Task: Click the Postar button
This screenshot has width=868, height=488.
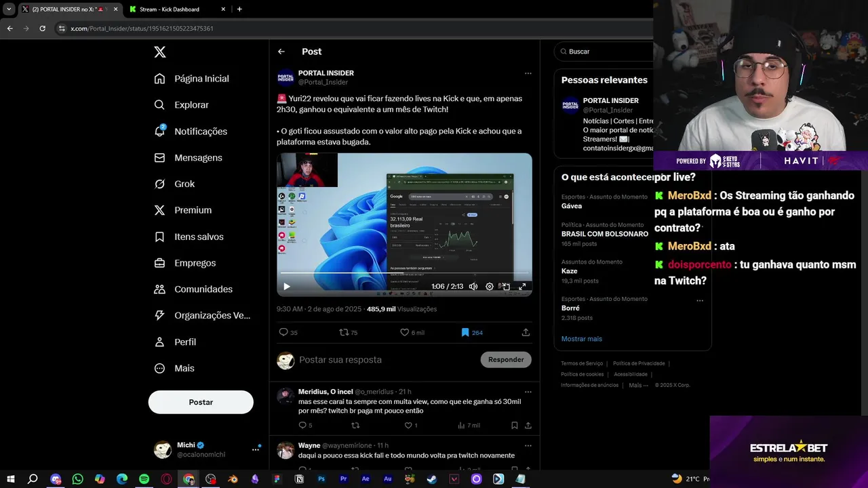Action: tap(201, 402)
